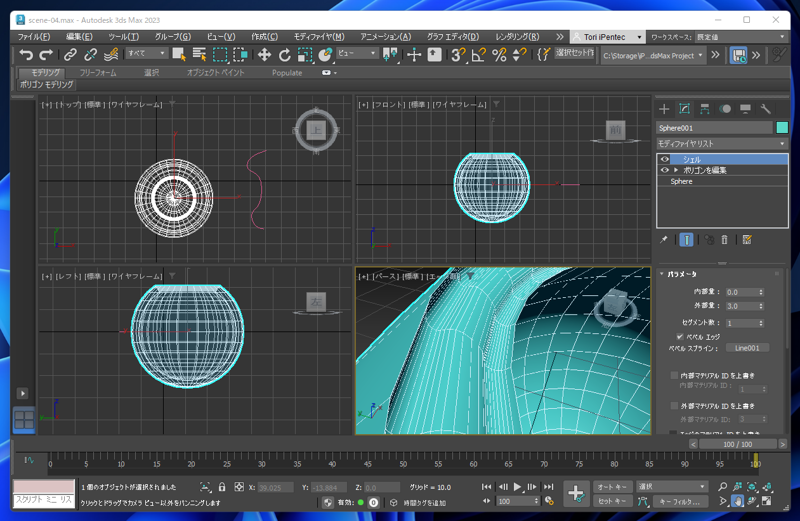Uncheck the ベベル エッジ checkbox
Viewport: 800px width, 521px height.
(x=680, y=336)
